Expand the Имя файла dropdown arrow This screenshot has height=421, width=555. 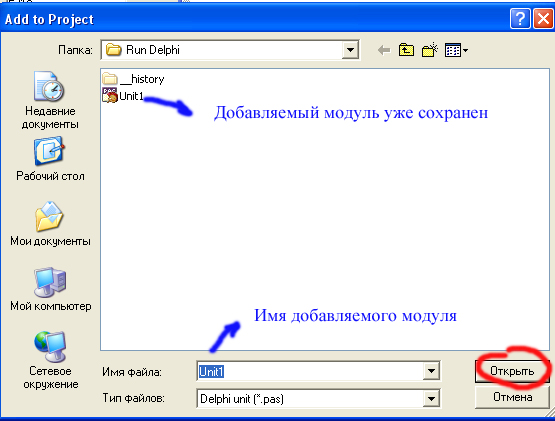[431, 371]
